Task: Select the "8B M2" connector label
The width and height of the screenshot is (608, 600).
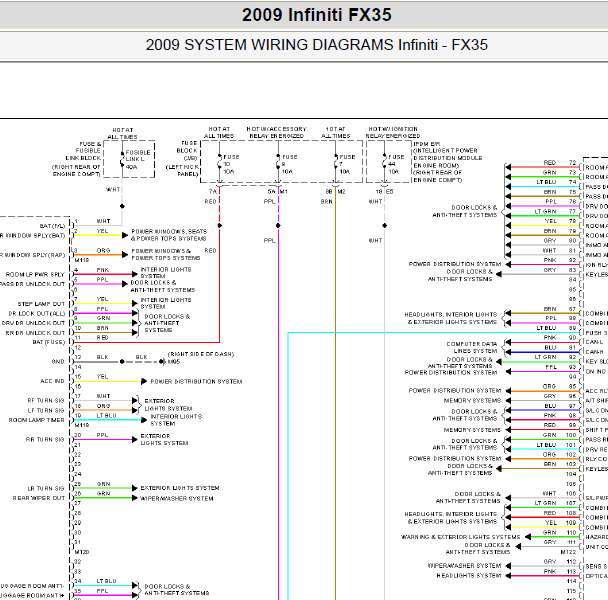Action: (335, 192)
